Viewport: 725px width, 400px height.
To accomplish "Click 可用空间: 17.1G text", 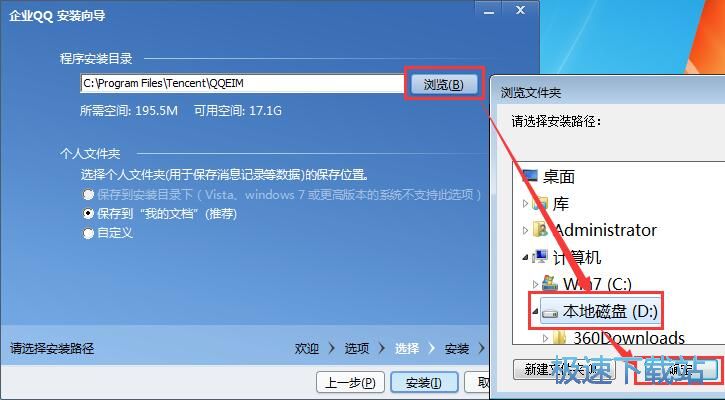I will pos(238,111).
